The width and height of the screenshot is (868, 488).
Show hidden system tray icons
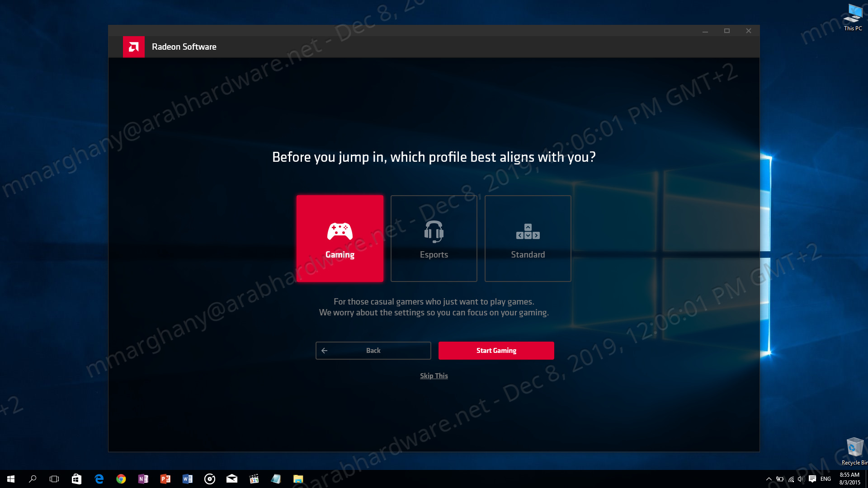point(769,479)
